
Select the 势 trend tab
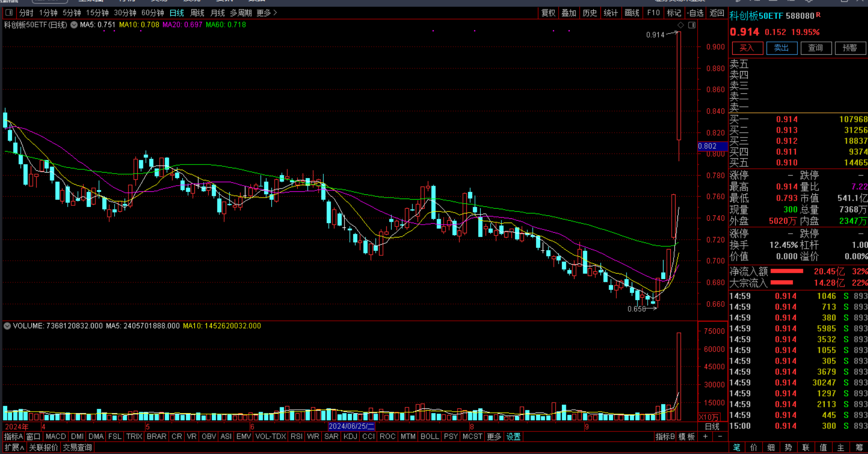click(789, 448)
